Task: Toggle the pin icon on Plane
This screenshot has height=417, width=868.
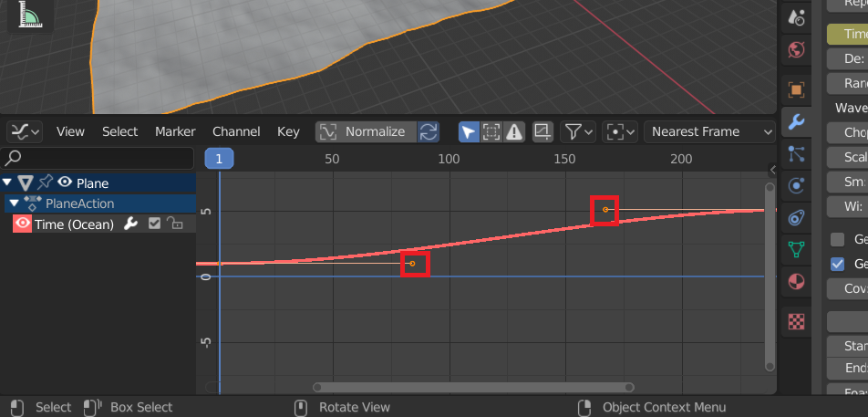Action: click(x=45, y=182)
